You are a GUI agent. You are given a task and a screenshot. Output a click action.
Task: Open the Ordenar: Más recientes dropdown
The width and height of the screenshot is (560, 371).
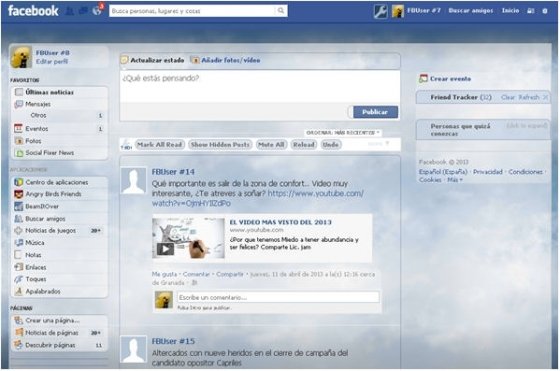[x=343, y=132]
